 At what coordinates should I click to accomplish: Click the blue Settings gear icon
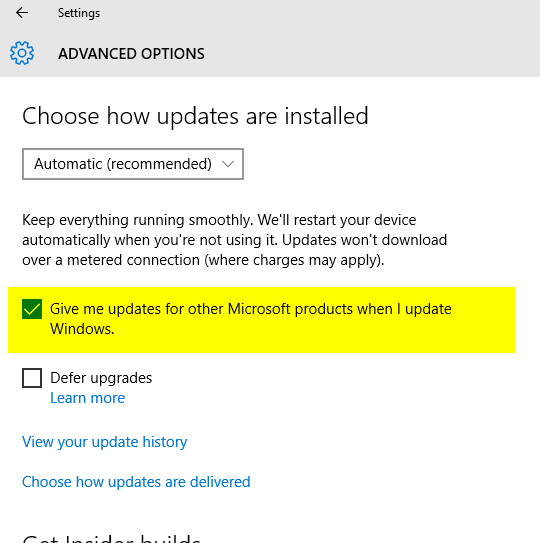[x=22, y=53]
